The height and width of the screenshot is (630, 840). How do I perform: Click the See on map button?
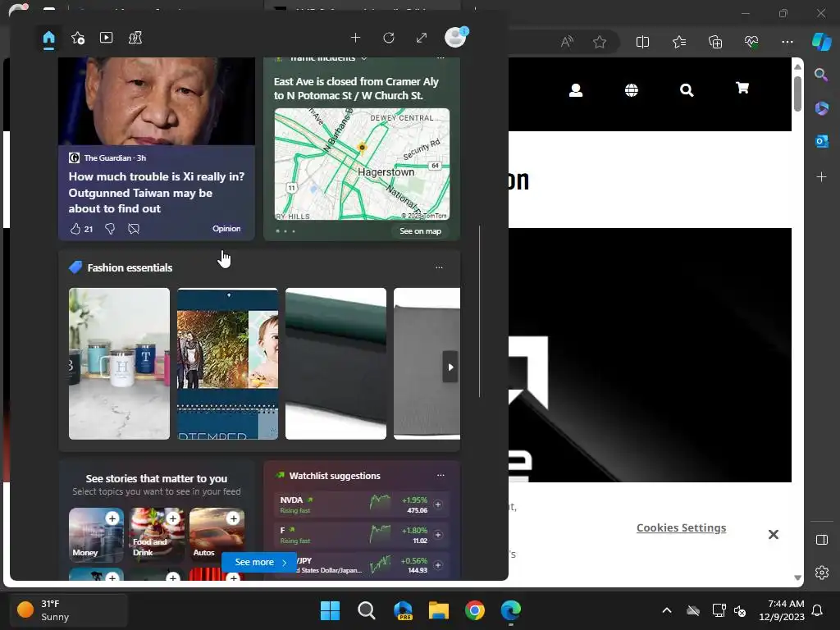(x=421, y=231)
